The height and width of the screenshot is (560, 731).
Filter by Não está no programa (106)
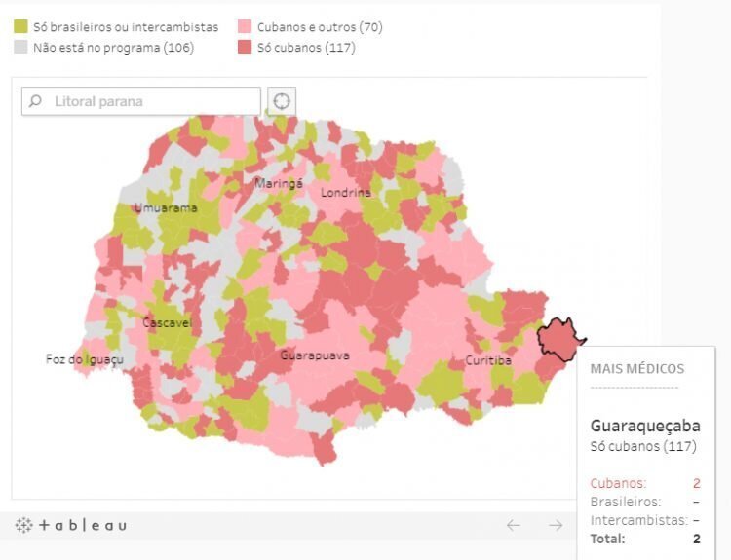[x=113, y=48]
